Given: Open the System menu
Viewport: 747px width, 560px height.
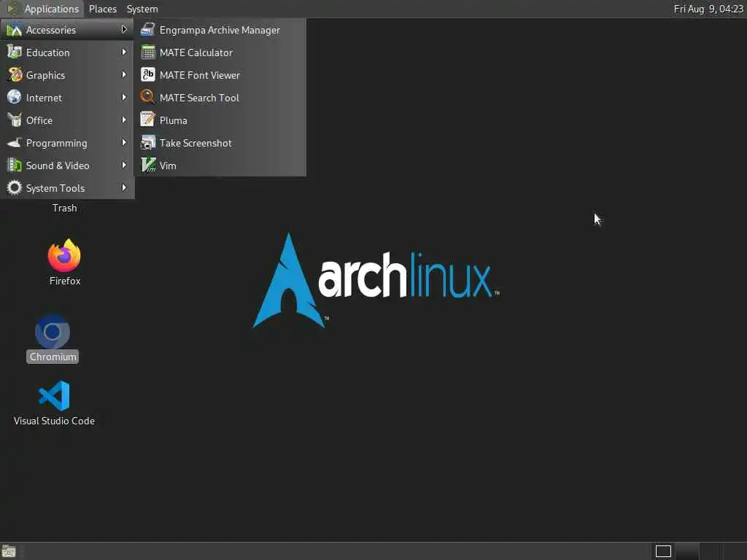Looking at the screenshot, I should point(142,9).
